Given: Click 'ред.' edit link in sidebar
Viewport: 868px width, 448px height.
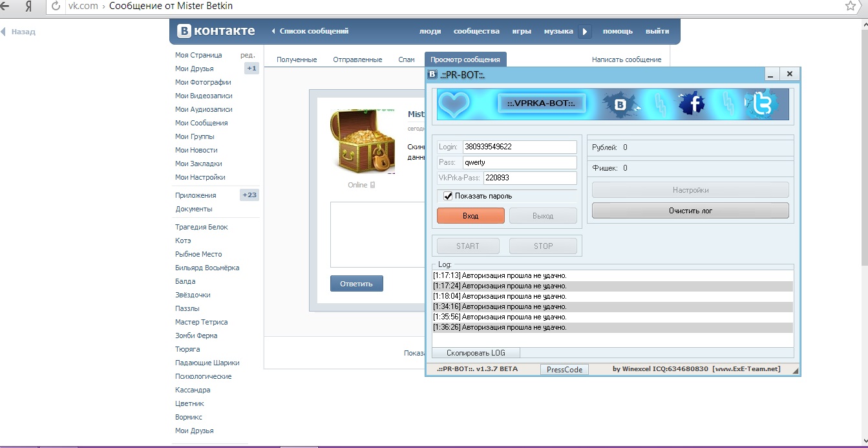Looking at the screenshot, I should coord(248,55).
